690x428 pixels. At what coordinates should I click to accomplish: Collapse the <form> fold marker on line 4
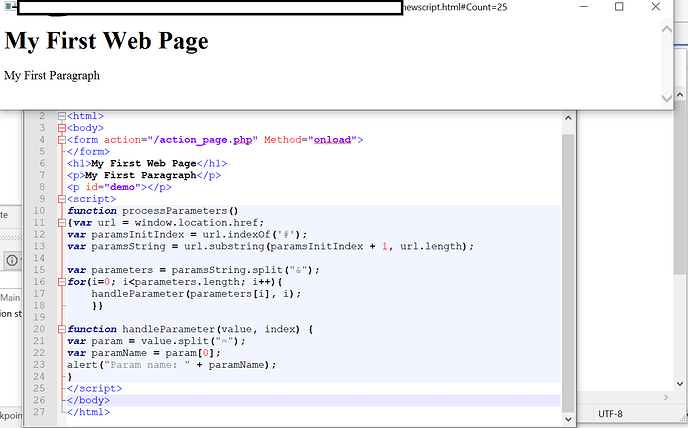coord(62,140)
